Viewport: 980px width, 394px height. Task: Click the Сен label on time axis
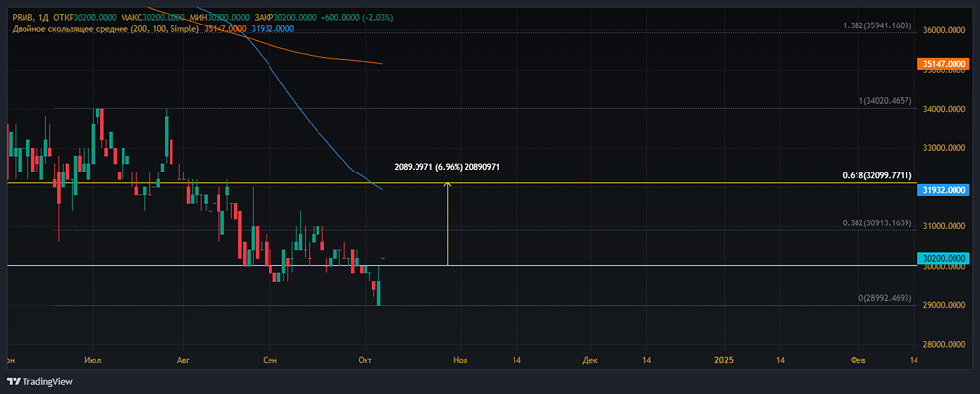(270, 361)
